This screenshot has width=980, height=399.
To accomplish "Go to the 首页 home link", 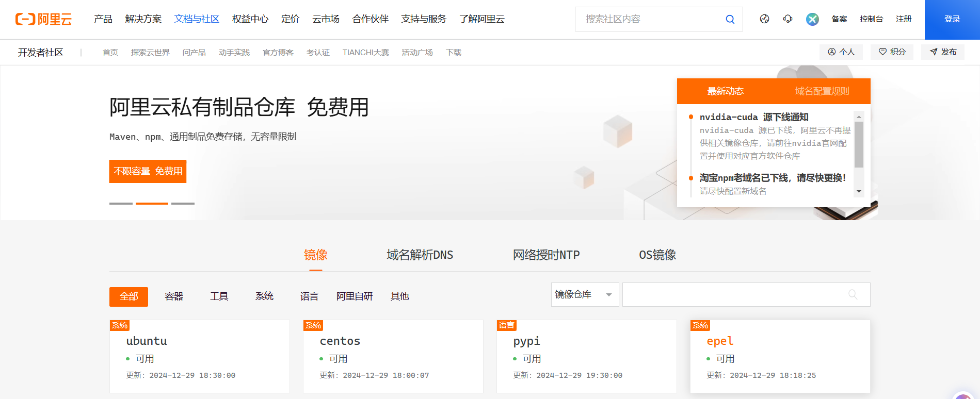I will (110, 53).
